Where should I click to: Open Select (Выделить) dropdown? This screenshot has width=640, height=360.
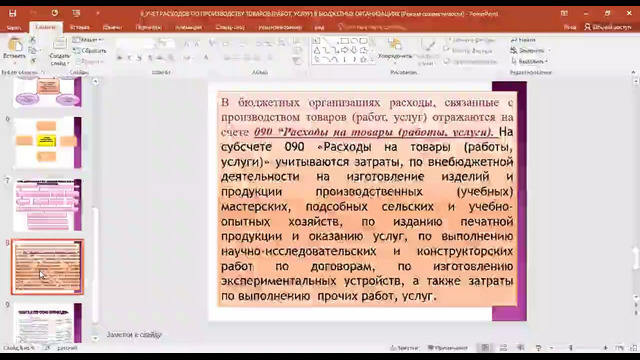pos(529,61)
